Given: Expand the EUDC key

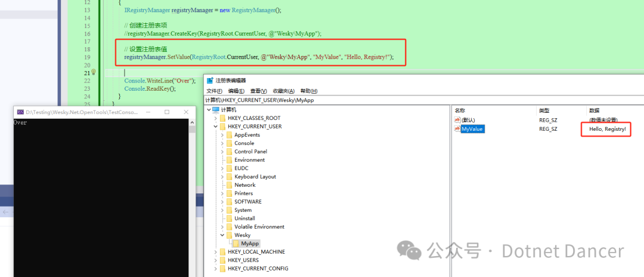Looking at the screenshot, I should click(222, 168).
